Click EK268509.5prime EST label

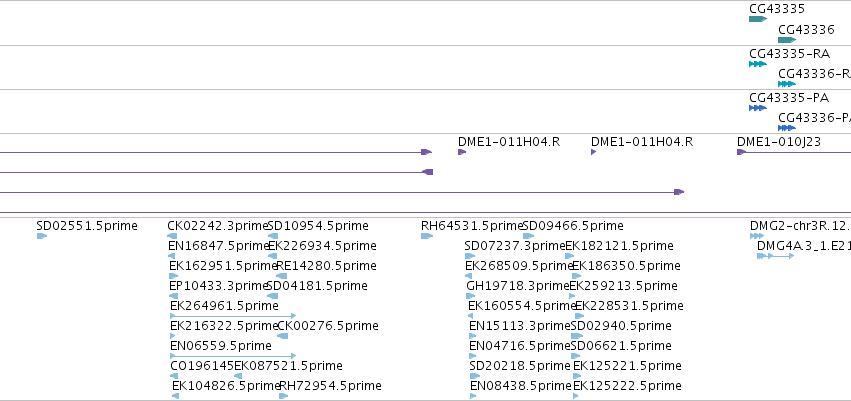click(x=519, y=266)
